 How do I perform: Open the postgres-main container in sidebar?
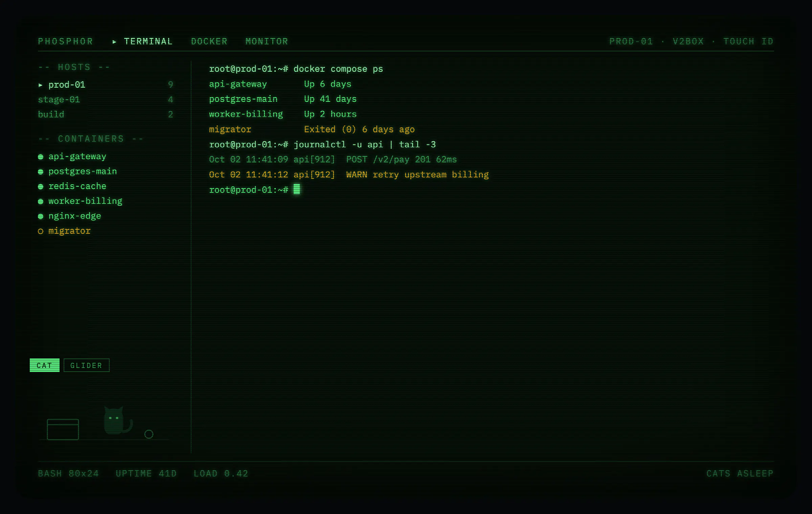tap(83, 171)
